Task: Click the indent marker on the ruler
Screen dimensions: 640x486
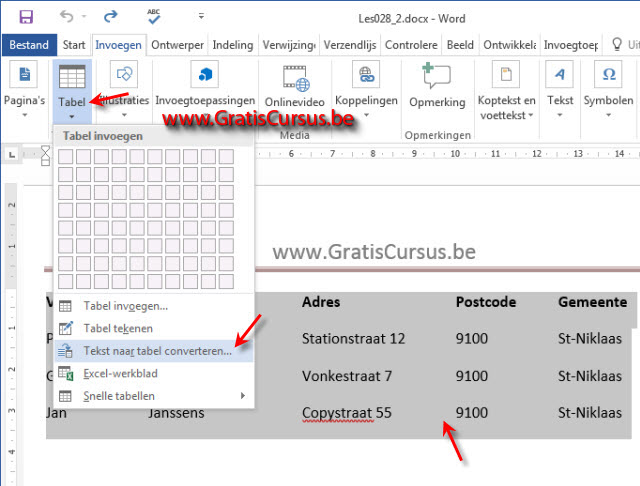Action: pos(45,155)
